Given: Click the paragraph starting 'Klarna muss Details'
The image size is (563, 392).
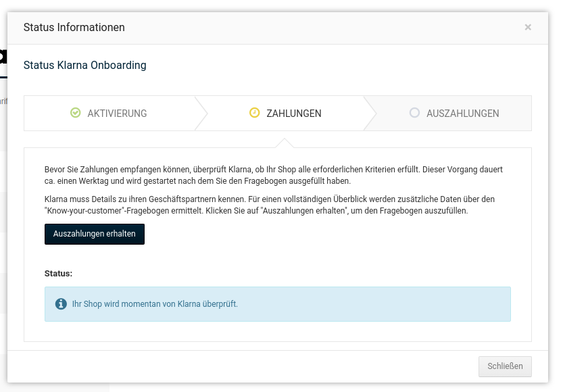Looking at the screenshot, I should (270, 205).
